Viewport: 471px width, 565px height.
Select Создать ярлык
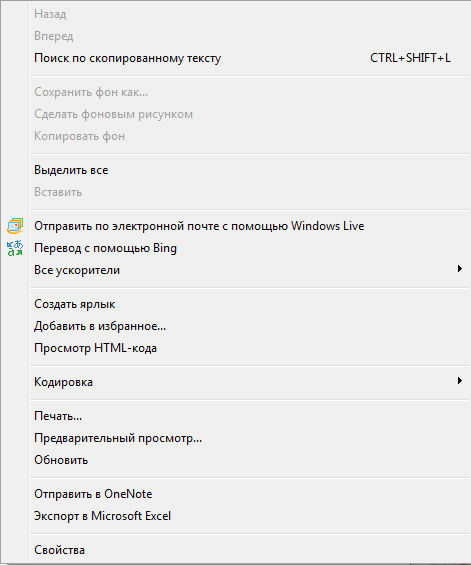pyautogui.click(x=249, y=304)
